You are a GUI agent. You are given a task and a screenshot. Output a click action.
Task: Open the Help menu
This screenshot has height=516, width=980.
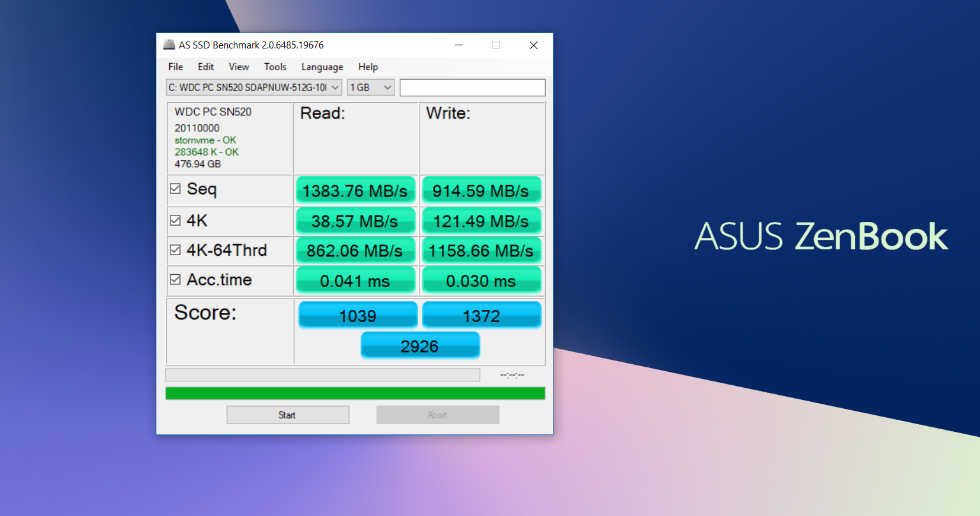click(368, 67)
